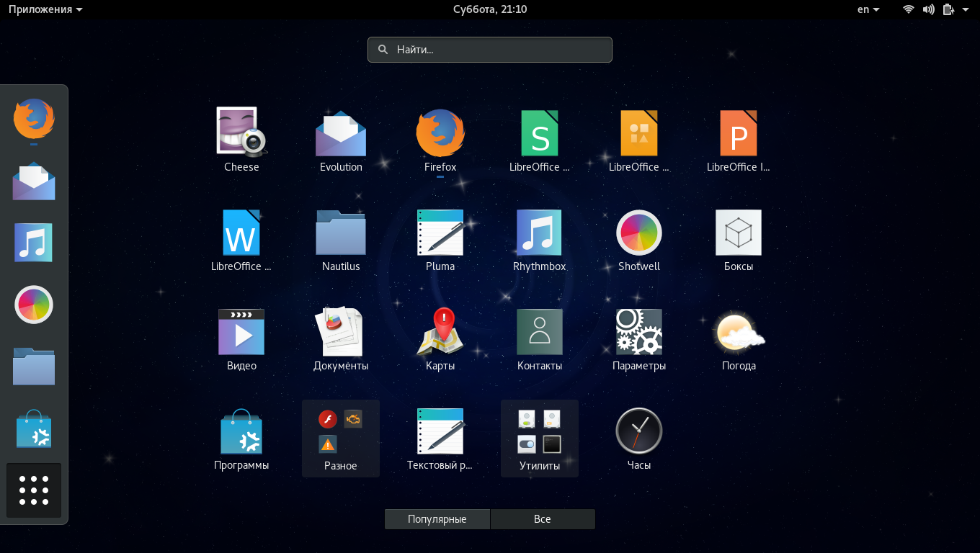The image size is (980, 553).
Task: Click the volume speaker icon in top bar
Action: click(928, 9)
